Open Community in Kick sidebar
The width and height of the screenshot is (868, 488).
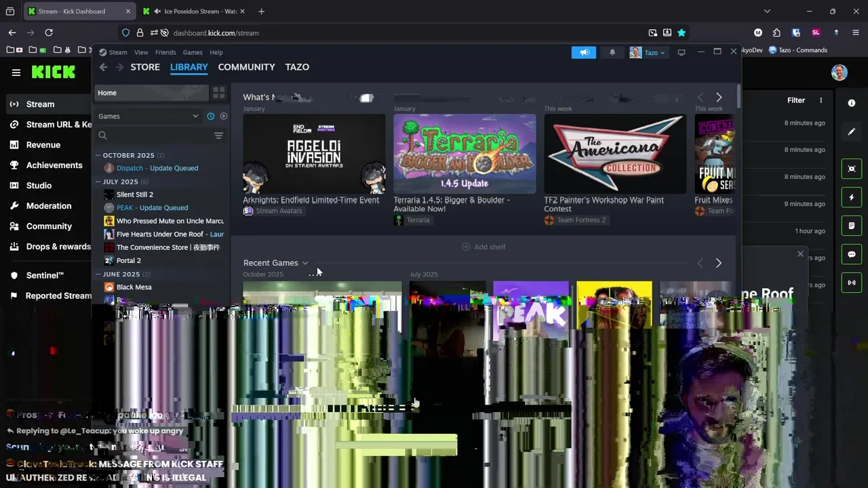[49, 226]
